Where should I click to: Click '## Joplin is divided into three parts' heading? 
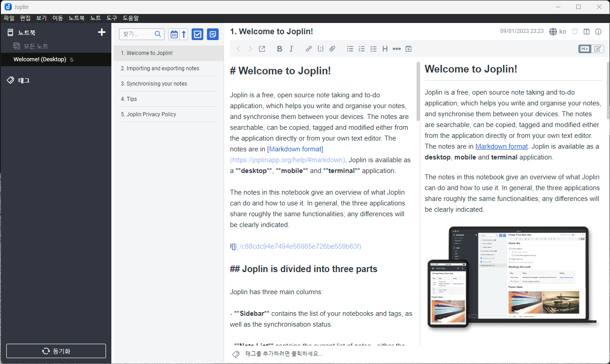(x=304, y=269)
